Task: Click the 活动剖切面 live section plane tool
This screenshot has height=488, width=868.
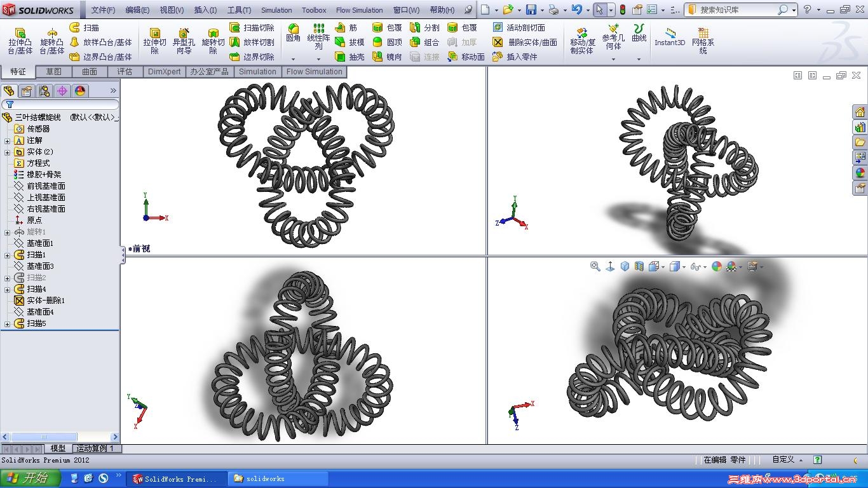Action: (519, 28)
